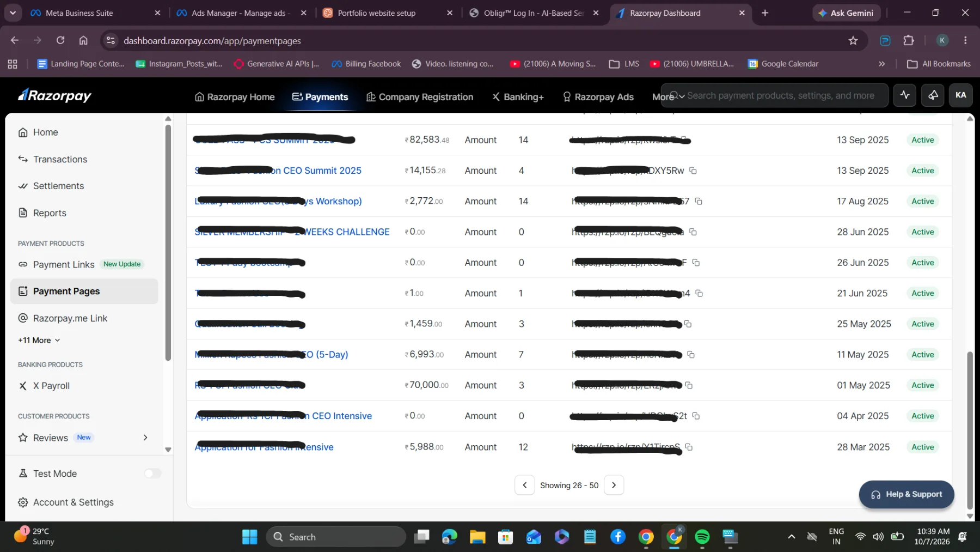
Task: Open Ask Gemini in Chrome
Action: coord(846,13)
